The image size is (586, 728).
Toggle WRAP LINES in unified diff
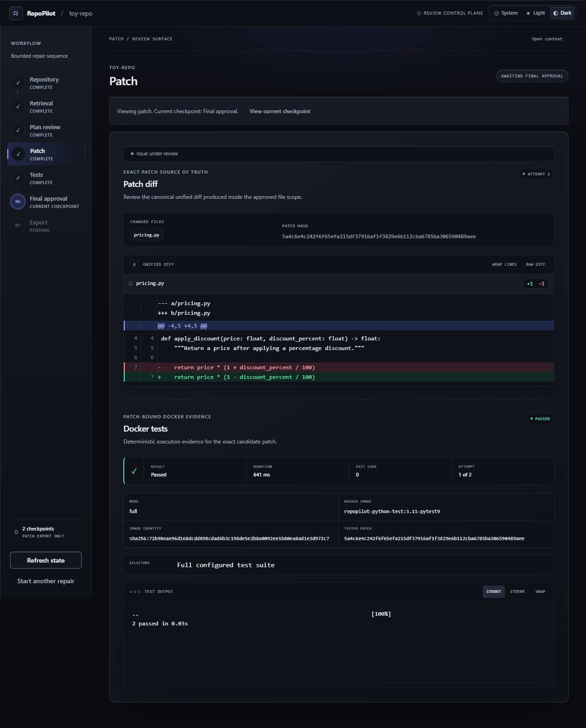504,264
